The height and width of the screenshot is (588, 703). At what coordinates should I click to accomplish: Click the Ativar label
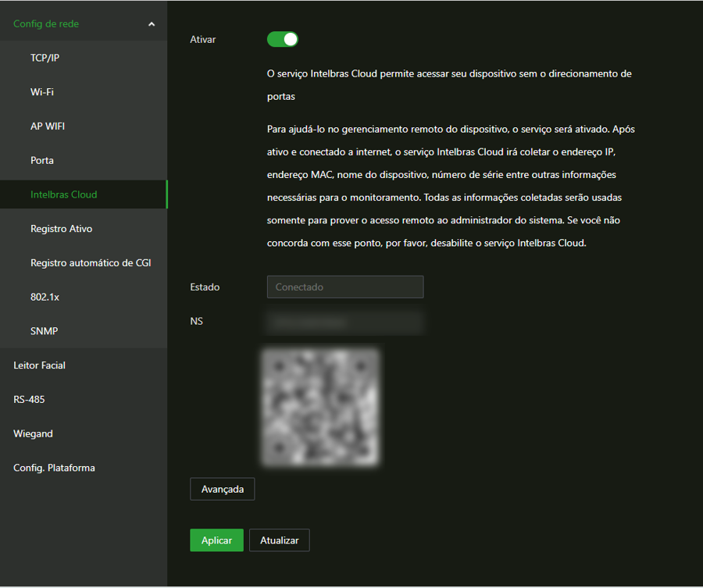click(x=202, y=40)
